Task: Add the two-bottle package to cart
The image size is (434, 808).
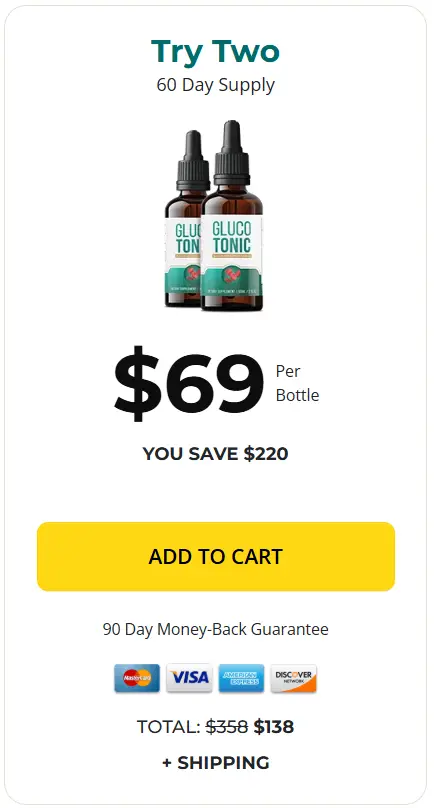Action: [216, 557]
